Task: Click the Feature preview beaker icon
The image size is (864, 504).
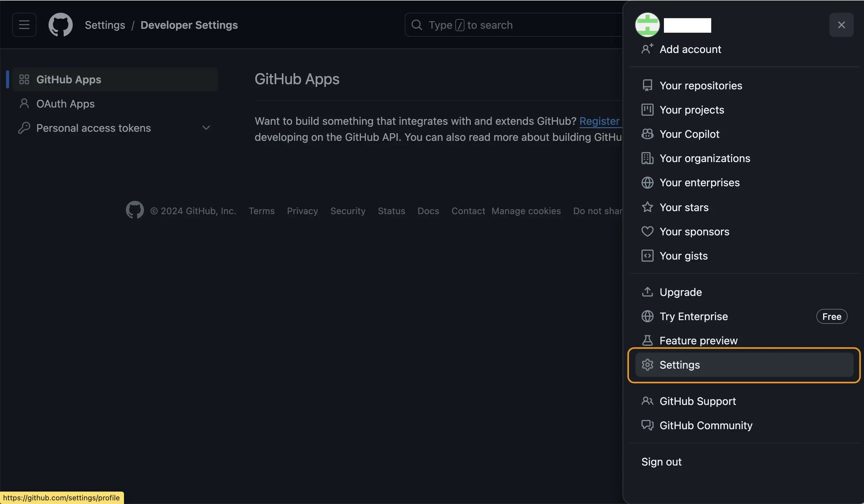Action: [x=647, y=340]
